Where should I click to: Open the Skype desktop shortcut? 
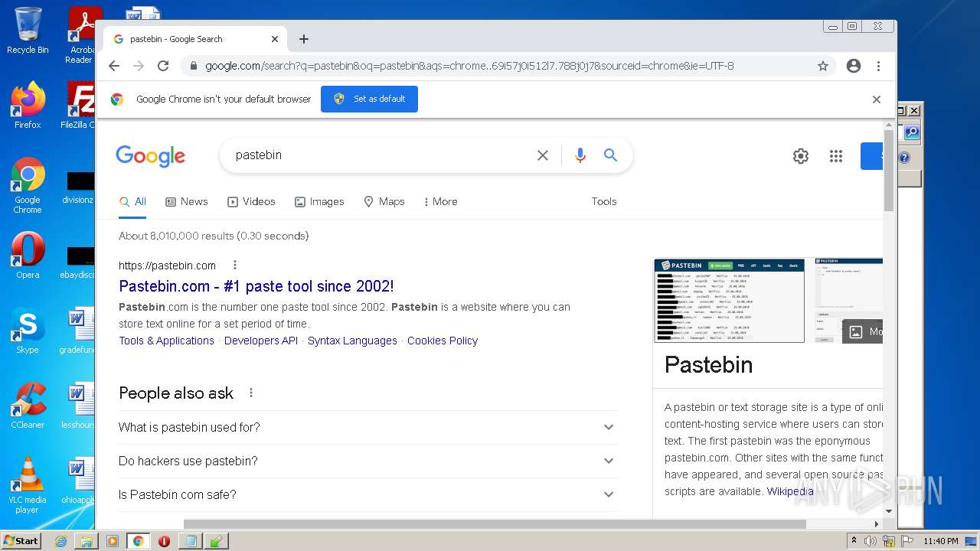28,330
